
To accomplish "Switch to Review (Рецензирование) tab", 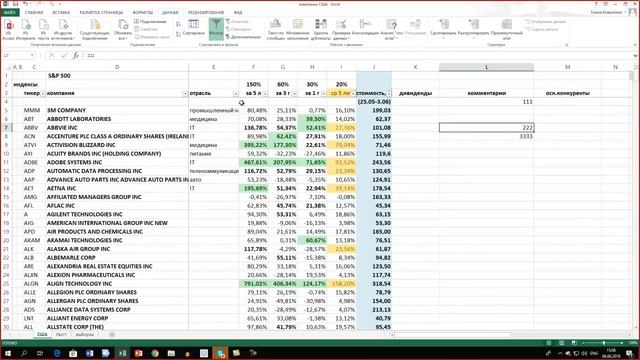I will tap(206, 13).
